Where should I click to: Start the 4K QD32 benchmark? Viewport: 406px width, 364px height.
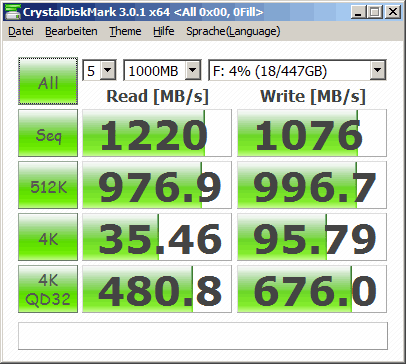coord(48,289)
